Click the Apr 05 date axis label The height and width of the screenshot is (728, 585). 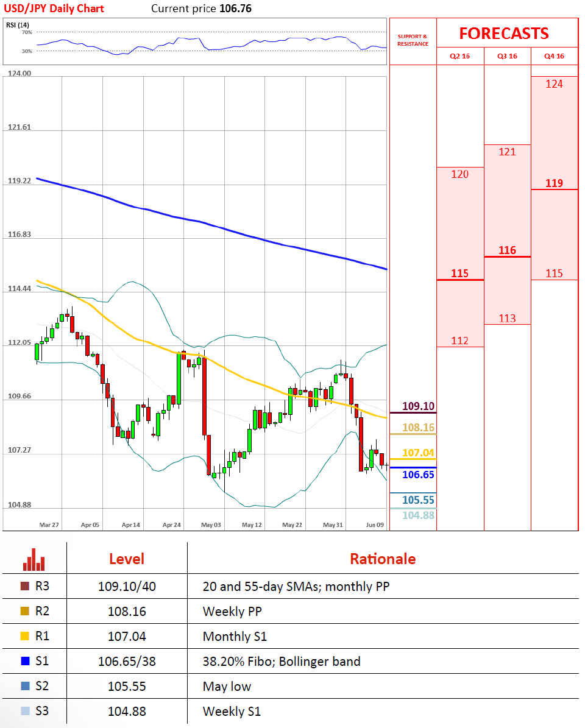[x=90, y=525]
